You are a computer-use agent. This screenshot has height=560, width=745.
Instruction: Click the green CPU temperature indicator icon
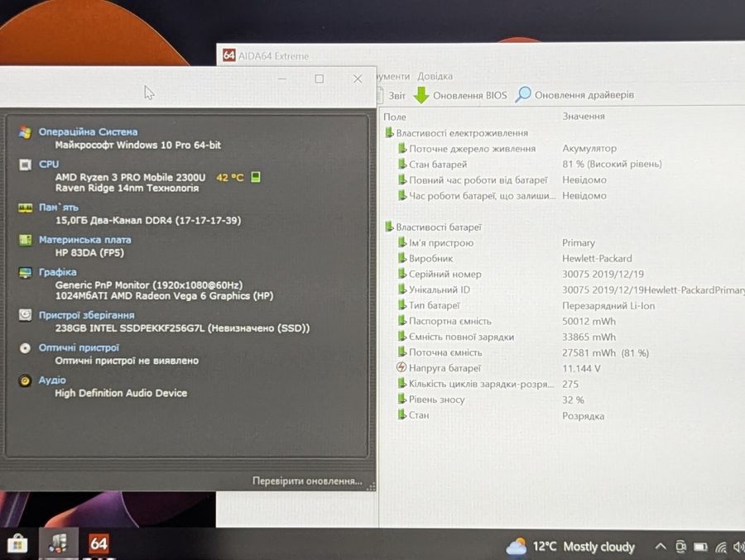256,177
